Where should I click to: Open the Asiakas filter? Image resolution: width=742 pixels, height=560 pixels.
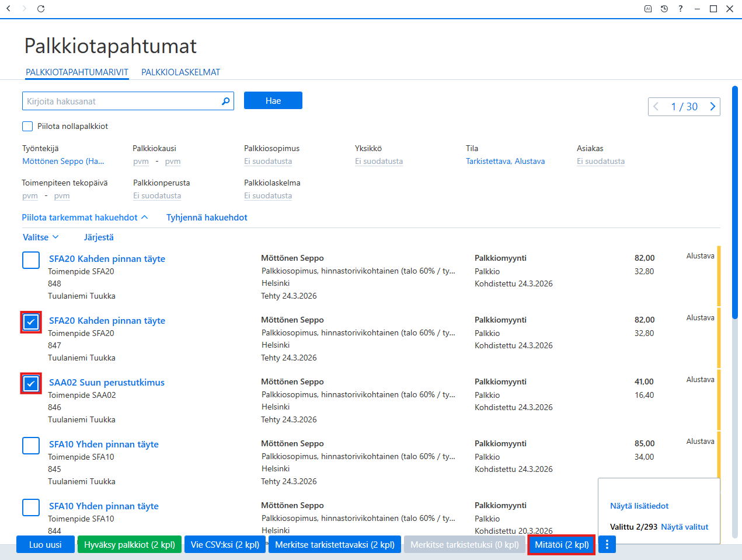601,162
